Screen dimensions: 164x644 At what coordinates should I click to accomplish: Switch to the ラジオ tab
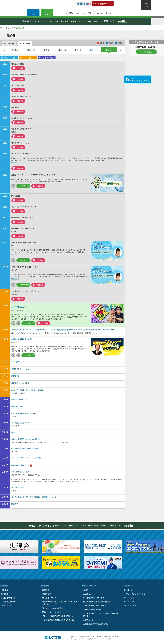coord(47,13)
